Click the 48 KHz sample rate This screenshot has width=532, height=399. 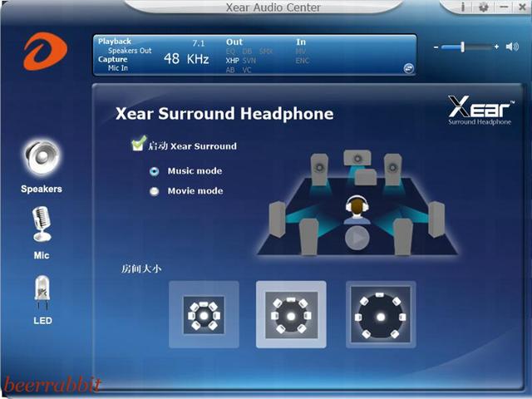186,59
